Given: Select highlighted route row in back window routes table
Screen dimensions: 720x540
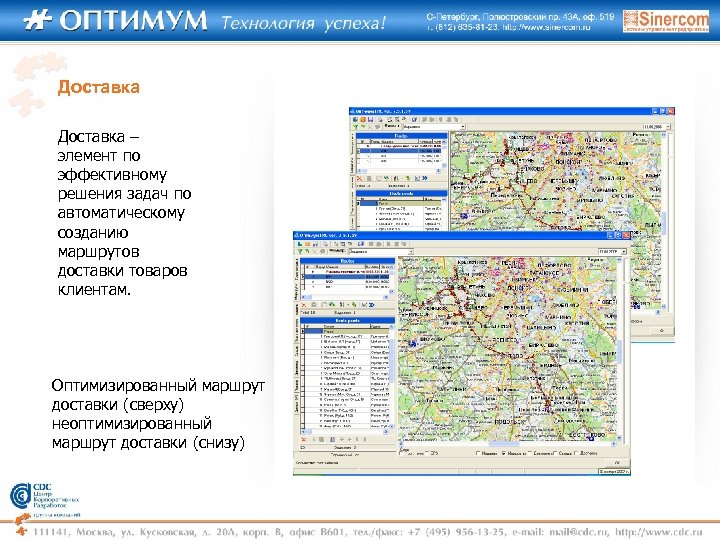Looking at the screenshot, I should (x=399, y=151).
